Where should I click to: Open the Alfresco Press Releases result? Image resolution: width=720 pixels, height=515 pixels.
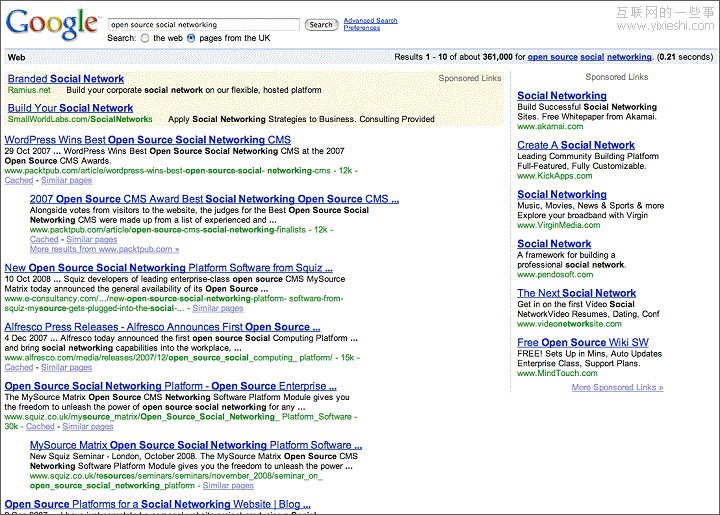(x=162, y=327)
